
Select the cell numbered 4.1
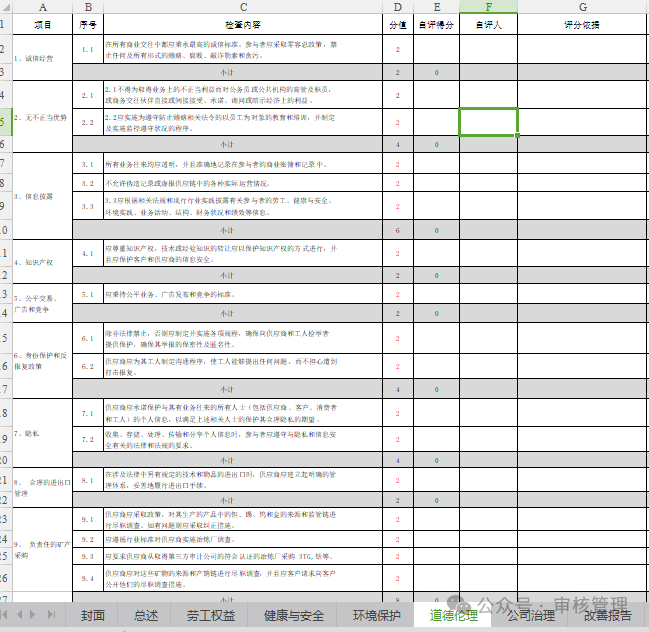[88, 253]
